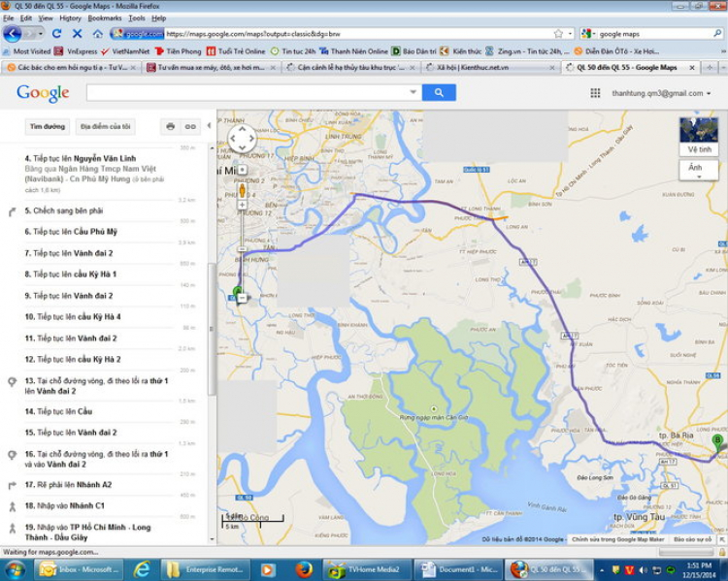Click the Google Map Maker edit link
This screenshot has height=581, width=728.
pos(617,539)
